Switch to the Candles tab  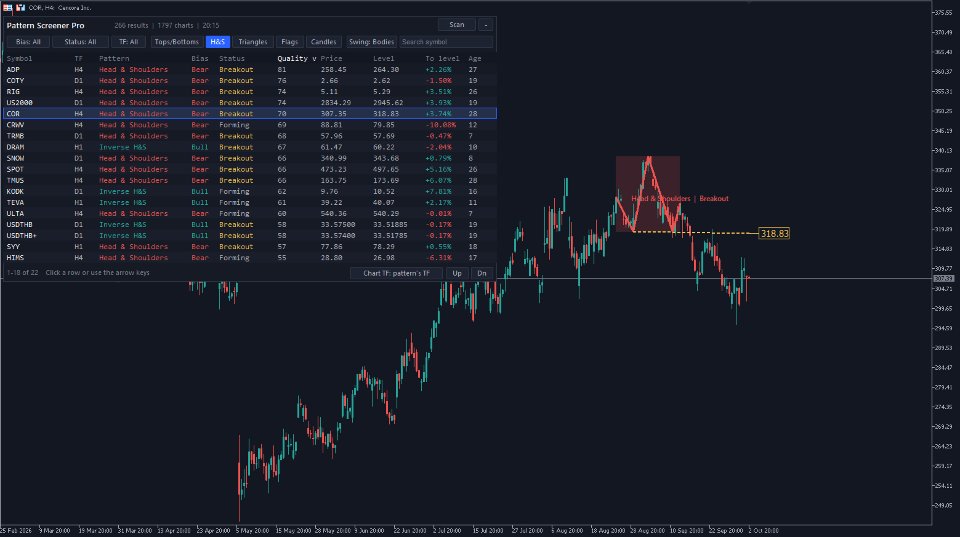(x=323, y=42)
